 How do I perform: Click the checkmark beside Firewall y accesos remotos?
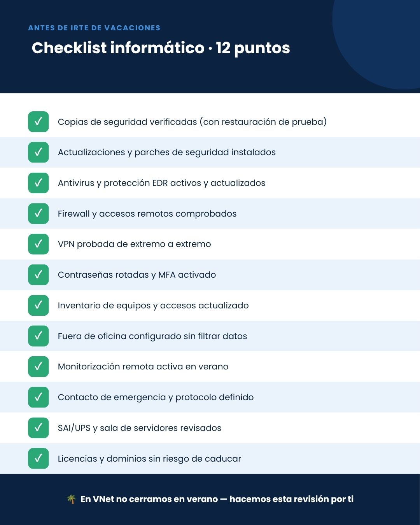click(38, 213)
